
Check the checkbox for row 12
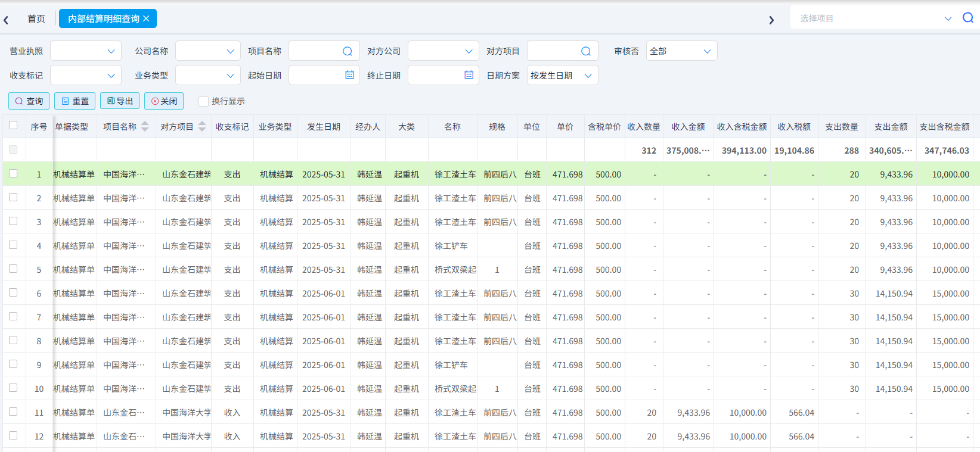pyautogui.click(x=13, y=435)
